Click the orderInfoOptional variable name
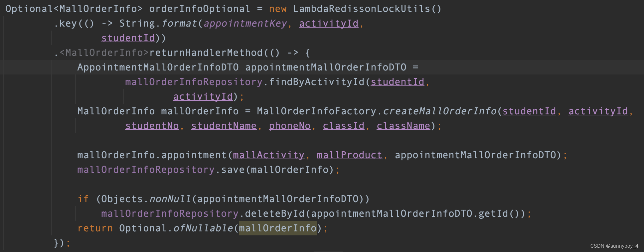Image resolution: width=644 pixels, height=252 pixels. pyautogui.click(x=200, y=9)
